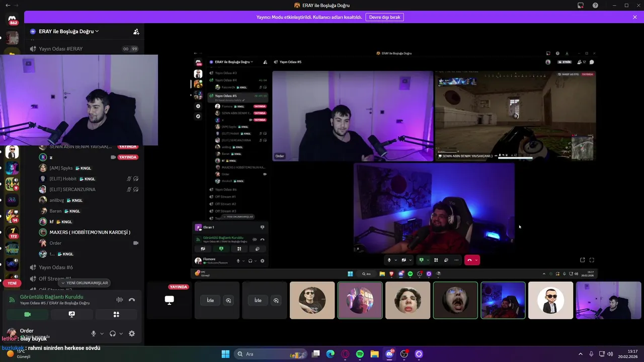This screenshot has height=362, width=644.
Task: Select the YAYINDA screen share tile
Action: point(170,300)
